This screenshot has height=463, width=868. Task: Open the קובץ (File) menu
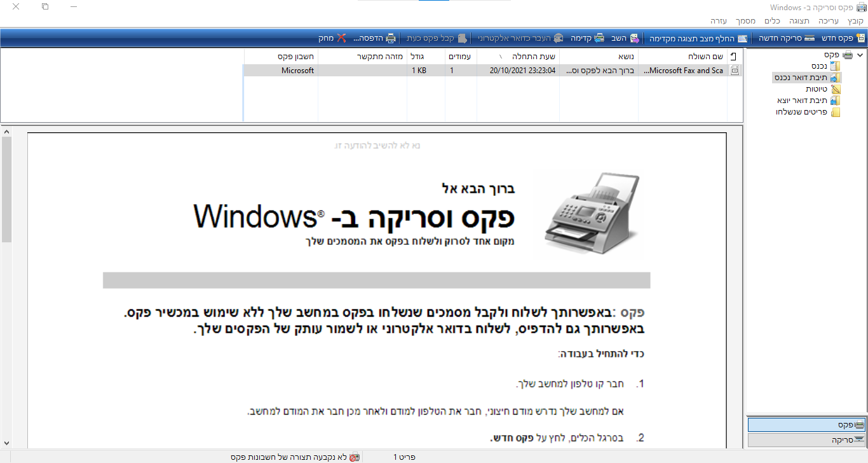[x=856, y=21]
